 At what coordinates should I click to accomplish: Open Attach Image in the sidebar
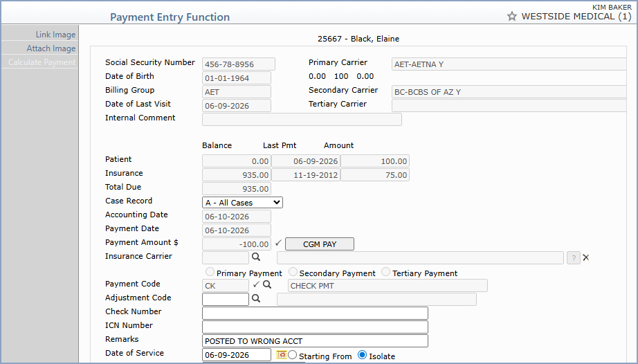51,48
